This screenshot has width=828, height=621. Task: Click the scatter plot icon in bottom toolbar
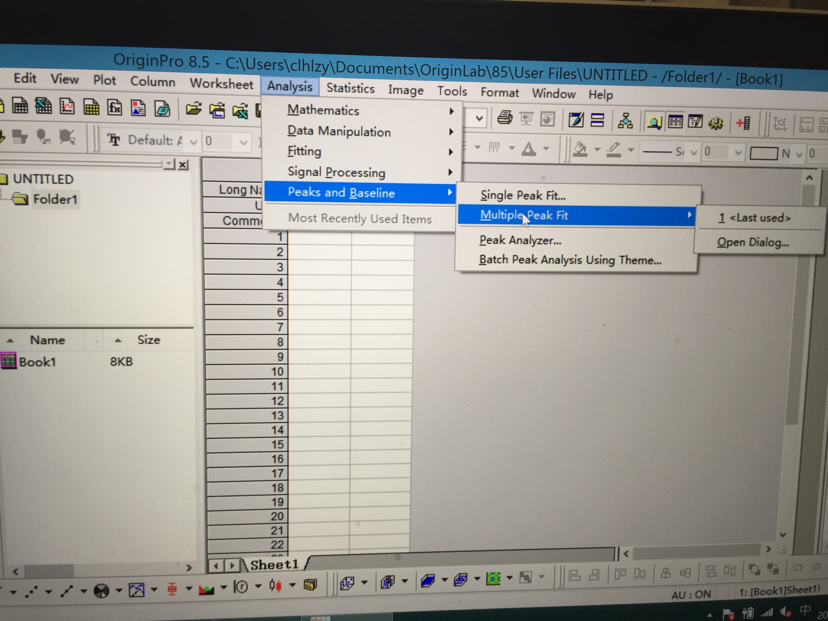[31, 592]
